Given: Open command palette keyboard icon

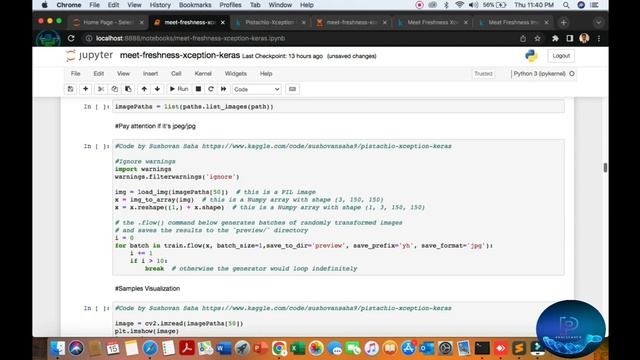Looking at the screenshot, I should click(292, 89).
